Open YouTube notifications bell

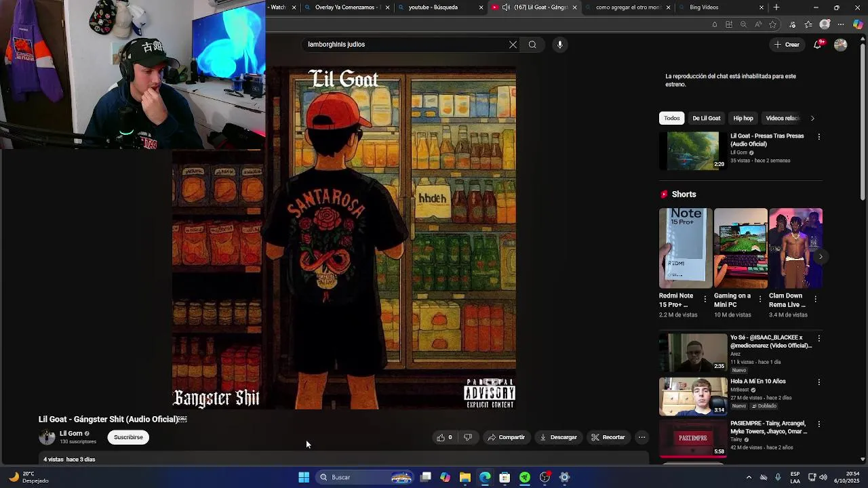point(818,45)
